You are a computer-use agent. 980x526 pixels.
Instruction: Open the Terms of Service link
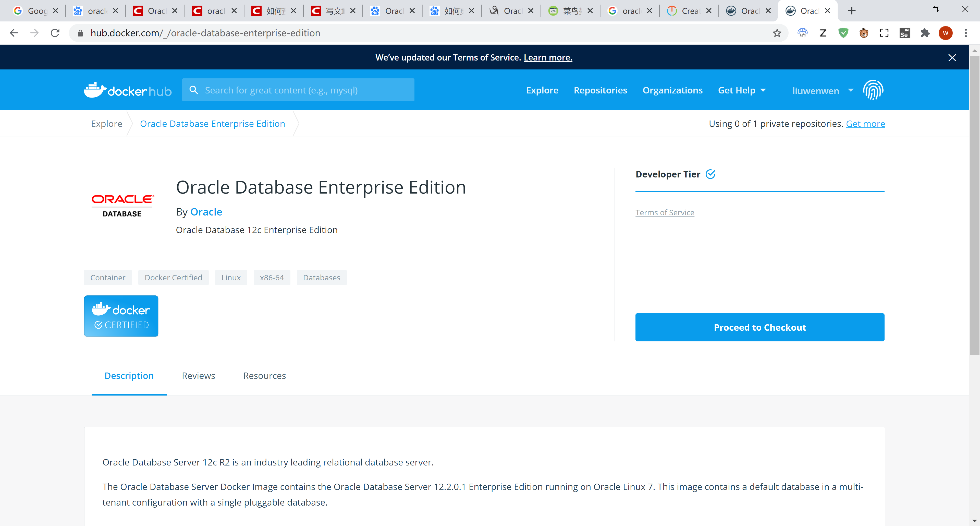click(x=665, y=212)
